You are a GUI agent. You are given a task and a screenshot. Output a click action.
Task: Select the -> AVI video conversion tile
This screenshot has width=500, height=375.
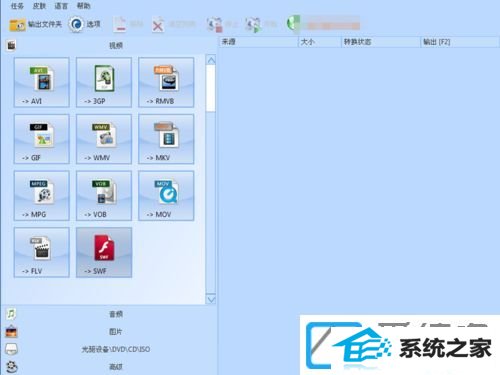42,82
